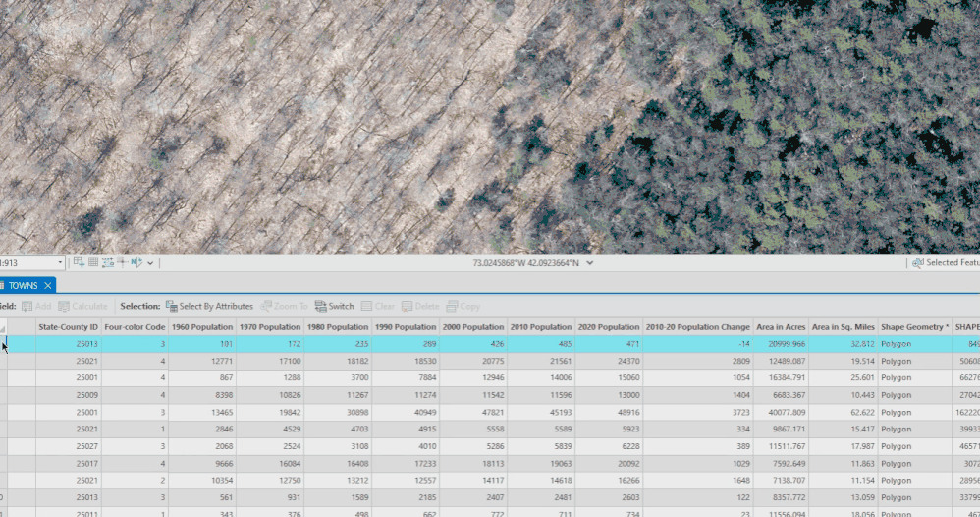The width and height of the screenshot is (980, 517).
Task: Click the sq. miles cell 62.622
Action: 844,413
